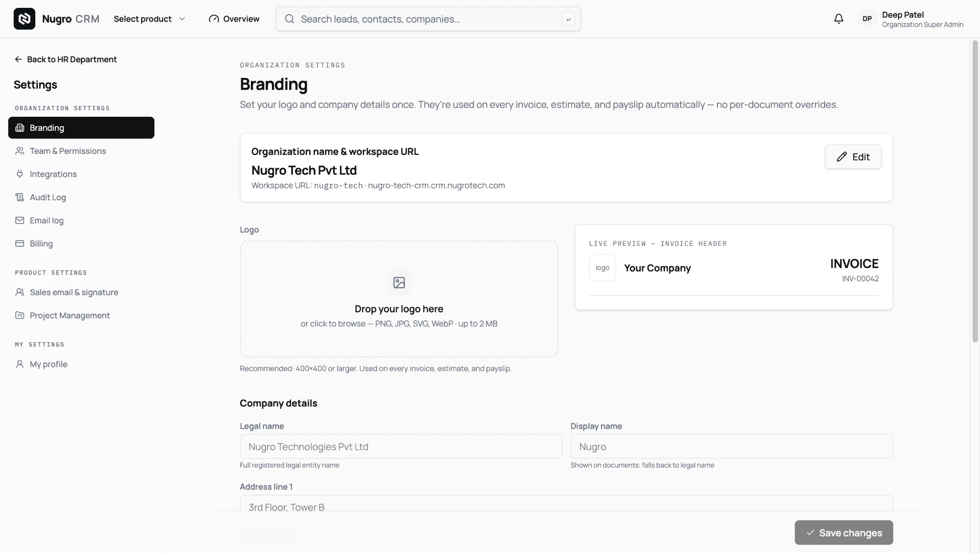Screen dimensions: 980x553
Task: Click the Email log envelope icon
Action: tap(20, 220)
